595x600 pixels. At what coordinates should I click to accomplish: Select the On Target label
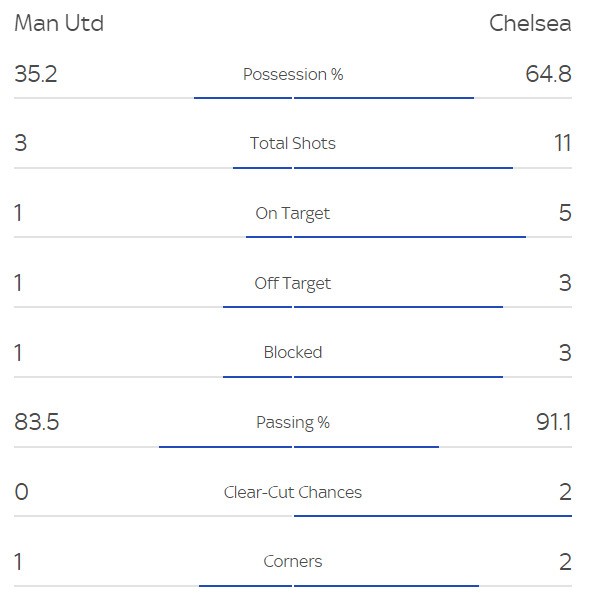coord(293,214)
